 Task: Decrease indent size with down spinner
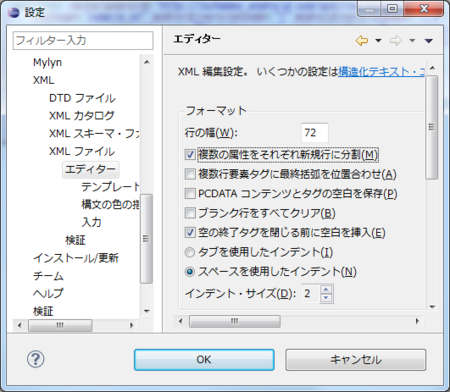[x=326, y=298]
